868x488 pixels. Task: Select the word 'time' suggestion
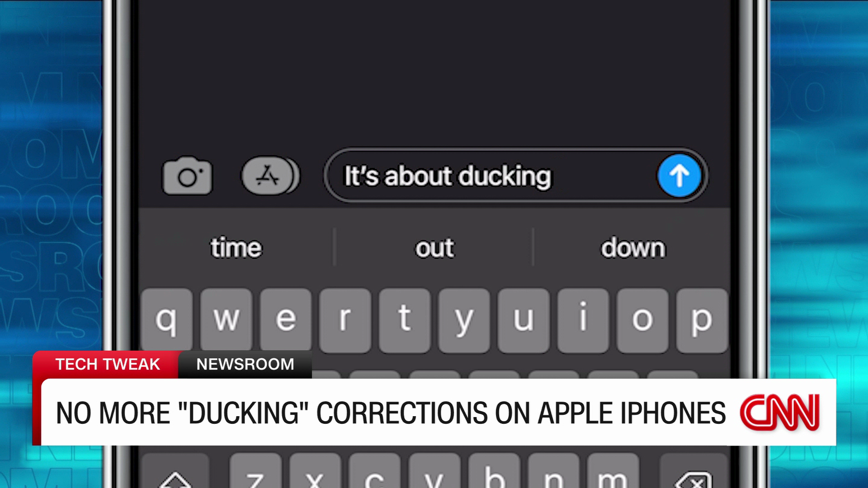(236, 247)
